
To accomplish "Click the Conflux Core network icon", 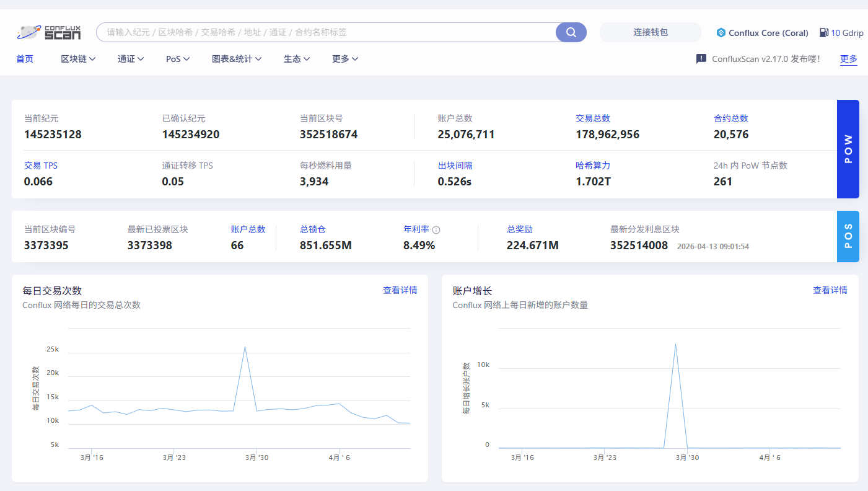I will (x=721, y=33).
